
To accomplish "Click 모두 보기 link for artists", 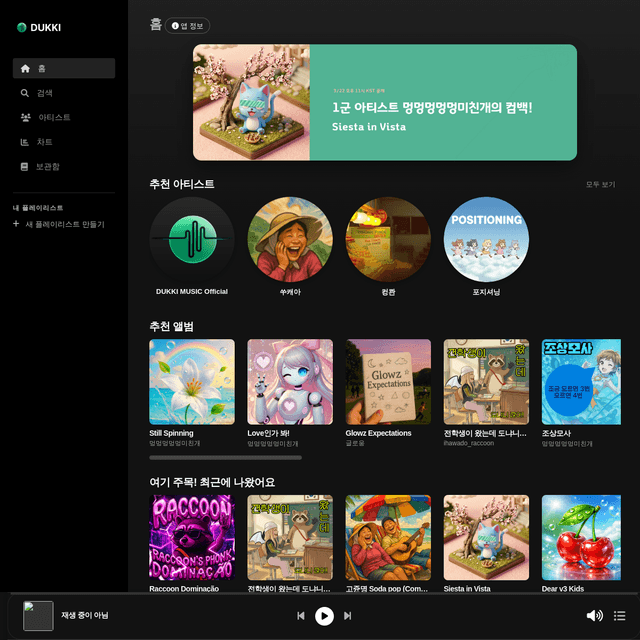I will tap(600, 185).
